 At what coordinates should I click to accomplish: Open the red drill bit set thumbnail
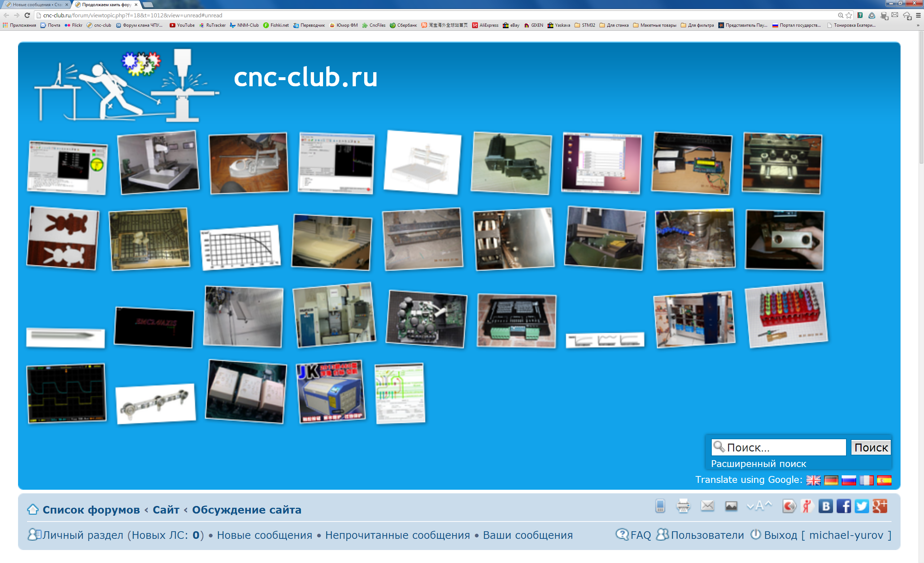click(x=786, y=314)
